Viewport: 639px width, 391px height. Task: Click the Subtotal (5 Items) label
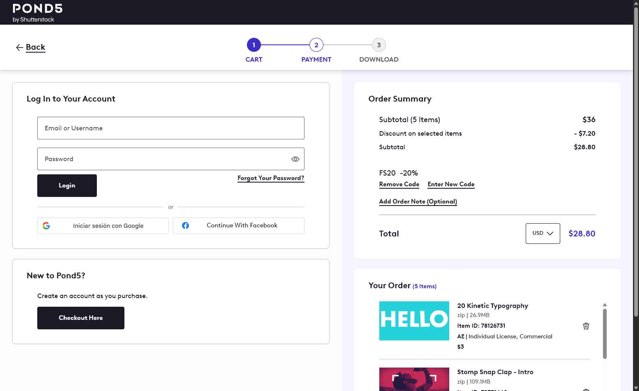410,119
